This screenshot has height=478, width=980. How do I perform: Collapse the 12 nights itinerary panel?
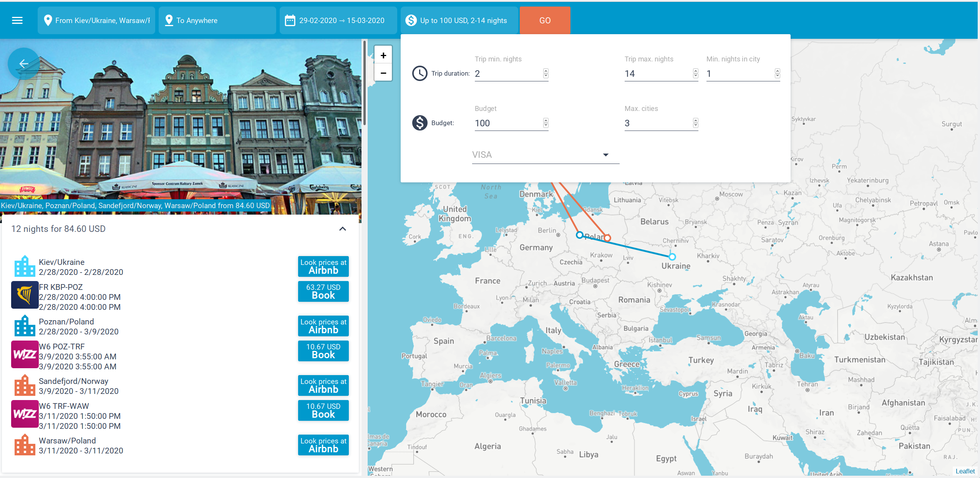[342, 229]
